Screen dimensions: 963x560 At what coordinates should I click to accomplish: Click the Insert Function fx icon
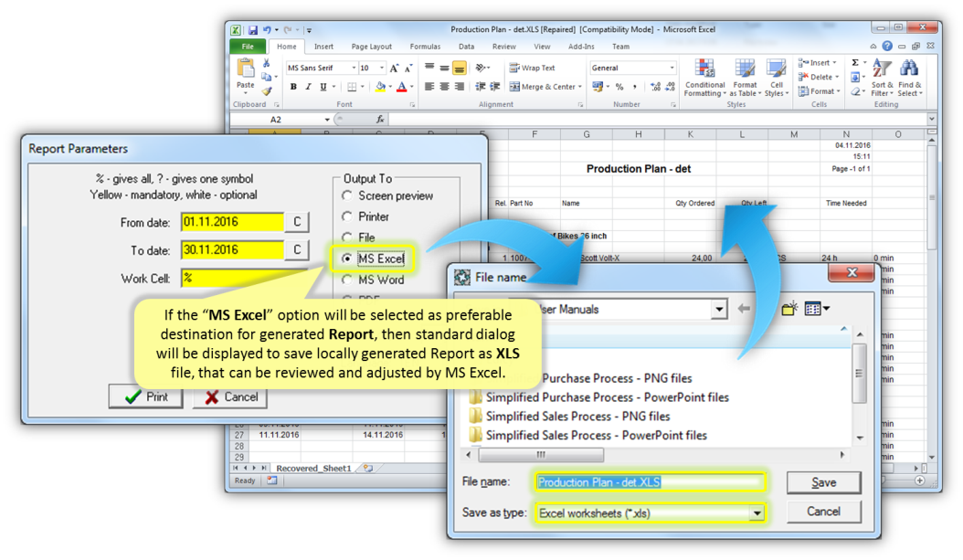click(380, 119)
